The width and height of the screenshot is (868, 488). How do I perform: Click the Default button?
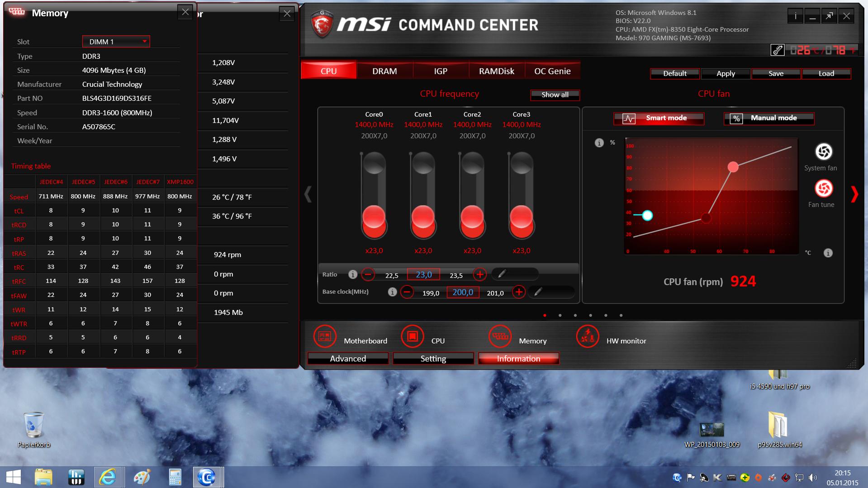pyautogui.click(x=675, y=74)
